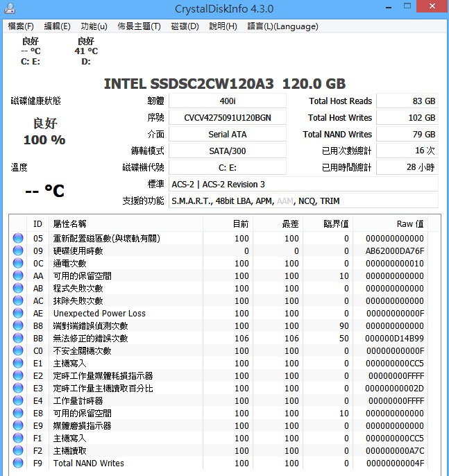Click the 良好 100 % health status box
Screen dimensions: 449x476
[44, 132]
